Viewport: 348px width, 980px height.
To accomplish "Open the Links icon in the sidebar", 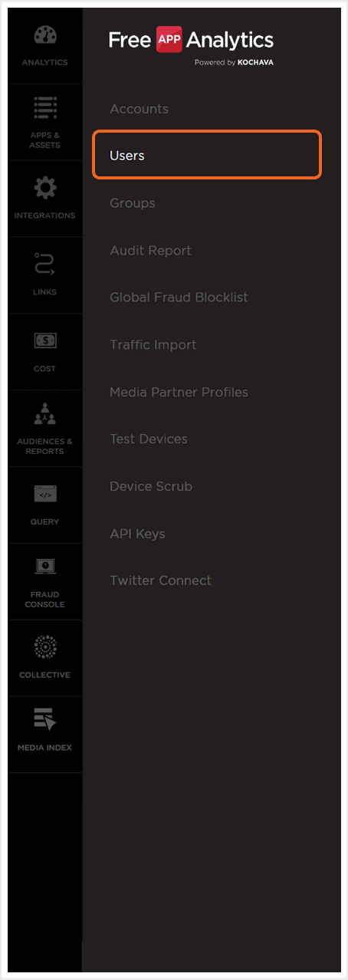I will pos(44,265).
